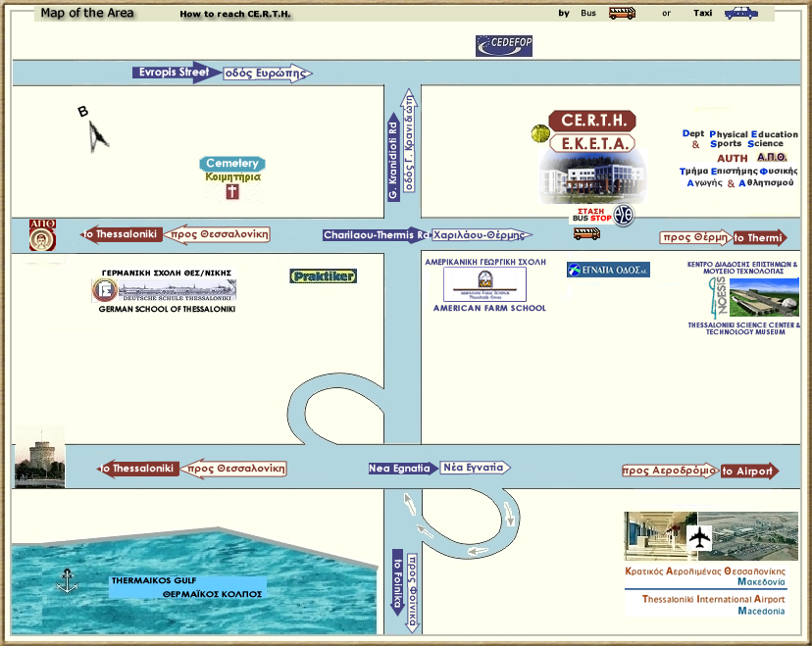
Task: Click the north compass arrow
Action: (96, 134)
